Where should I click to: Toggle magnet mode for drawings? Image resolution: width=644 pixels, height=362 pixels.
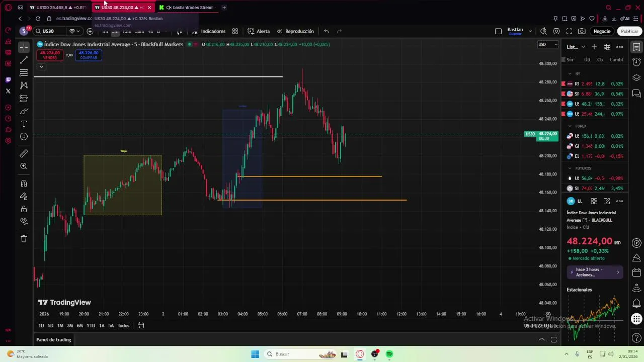[24, 184]
